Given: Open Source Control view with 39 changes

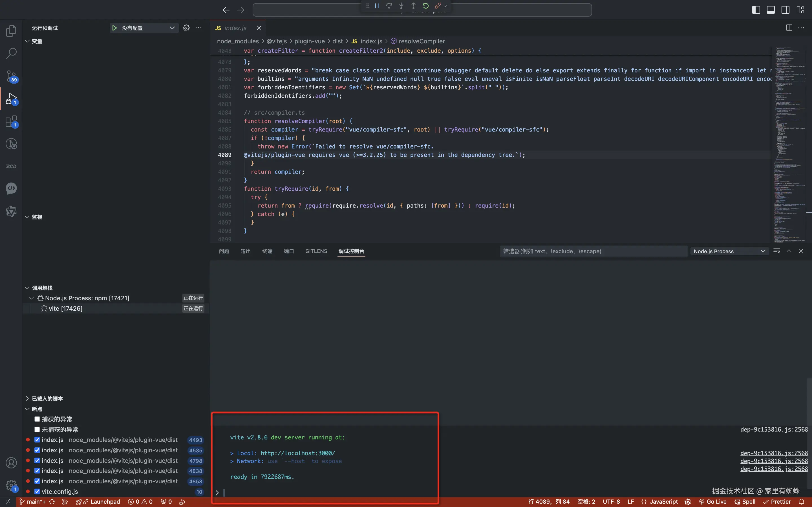Looking at the screenshot, I should point(11,76).
